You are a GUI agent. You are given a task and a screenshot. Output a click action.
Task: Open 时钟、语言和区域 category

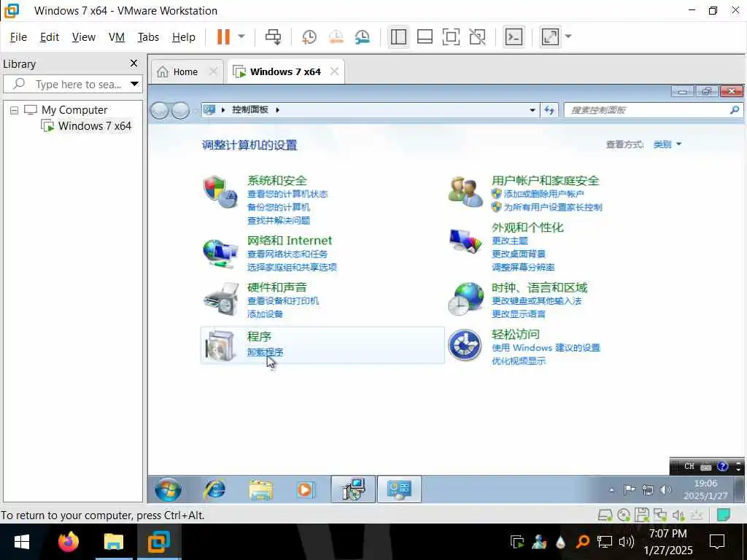539,287
